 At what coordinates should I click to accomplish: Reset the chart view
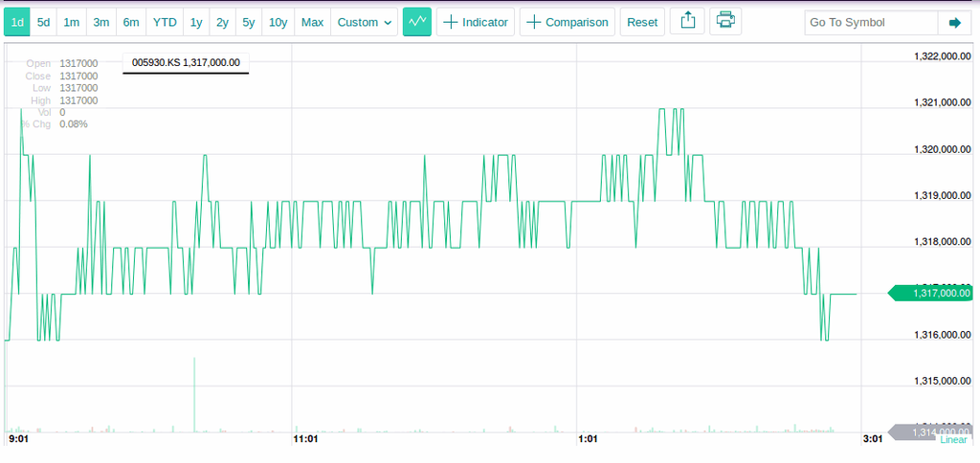click(x=642, y=22)
